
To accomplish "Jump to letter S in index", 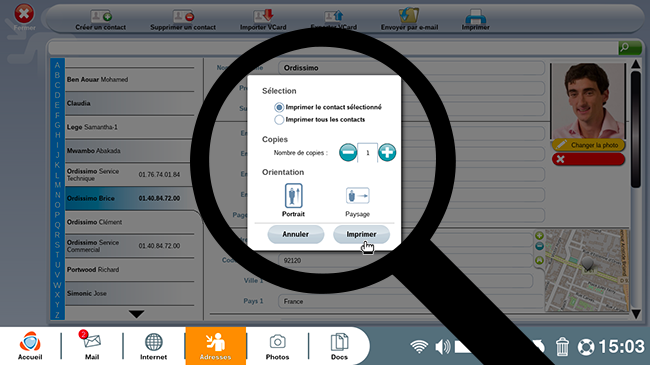I will (x=57, y=245).
